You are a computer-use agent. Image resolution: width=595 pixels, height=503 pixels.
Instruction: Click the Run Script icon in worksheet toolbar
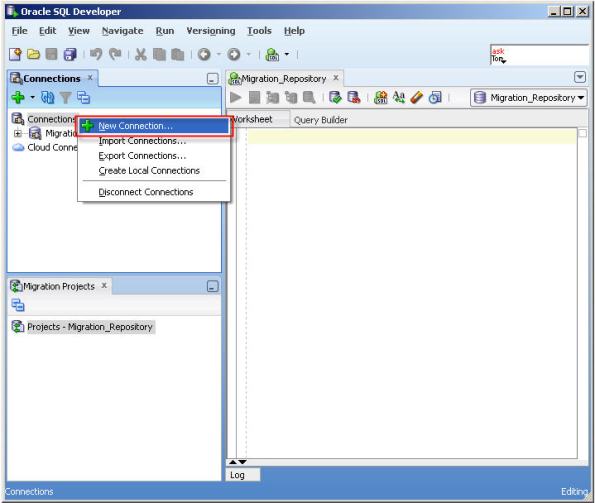point(254,98)
